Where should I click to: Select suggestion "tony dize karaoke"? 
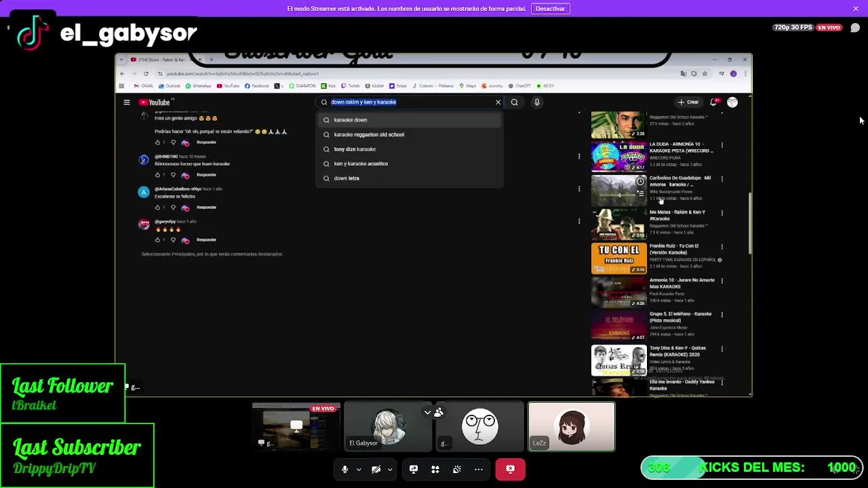[x=410, y=149]
